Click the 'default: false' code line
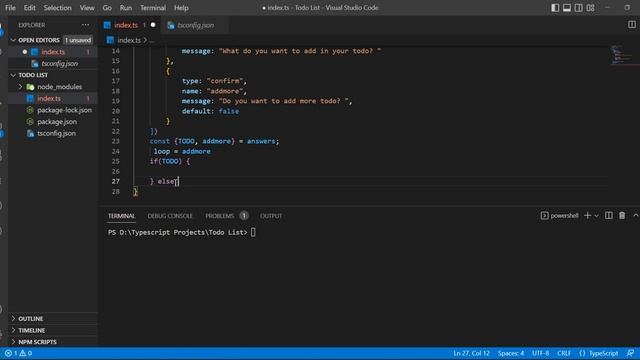 [x=210, y=111]
